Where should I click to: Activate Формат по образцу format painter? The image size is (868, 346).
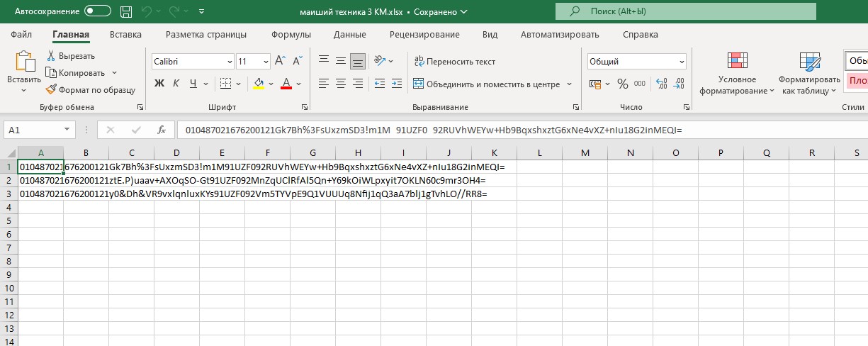[90, 90]
